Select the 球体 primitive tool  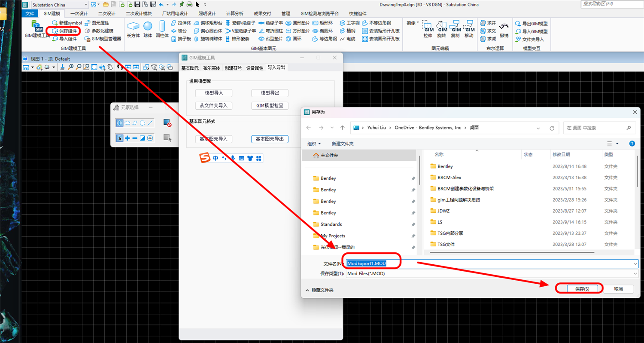[148, 30]
